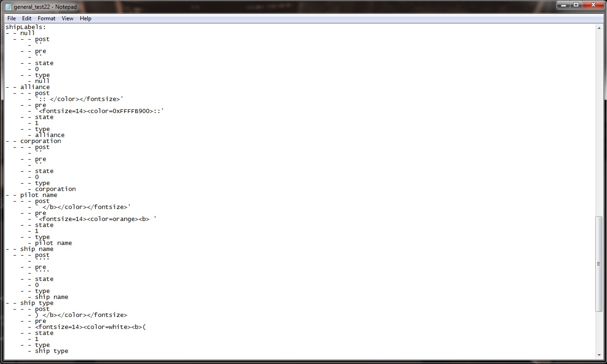
Task: Open the View menu
Action: [67, 18]
